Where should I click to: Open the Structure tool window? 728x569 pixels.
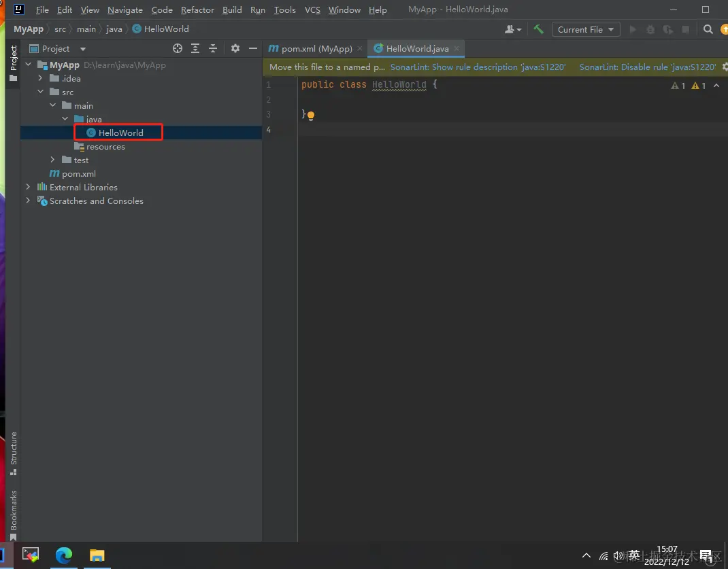[14, 453]
